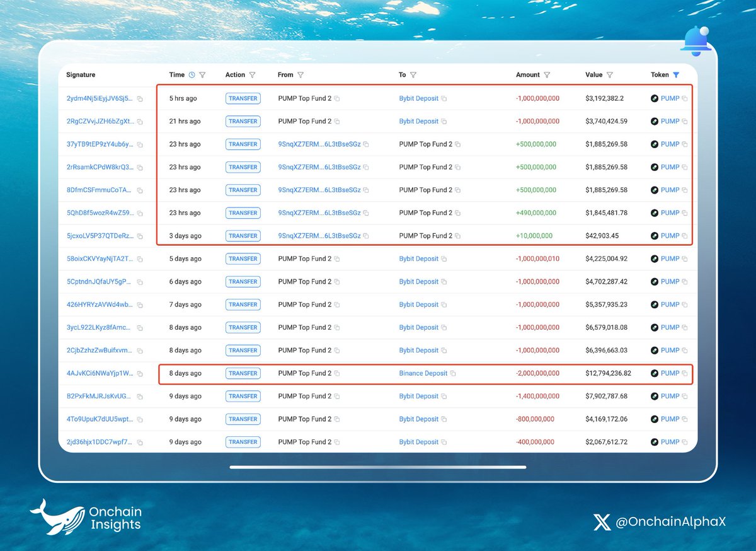Select amount +490,000,000
Image resolution: width=756 pixels, height=551 pixels.
[536, 213]
